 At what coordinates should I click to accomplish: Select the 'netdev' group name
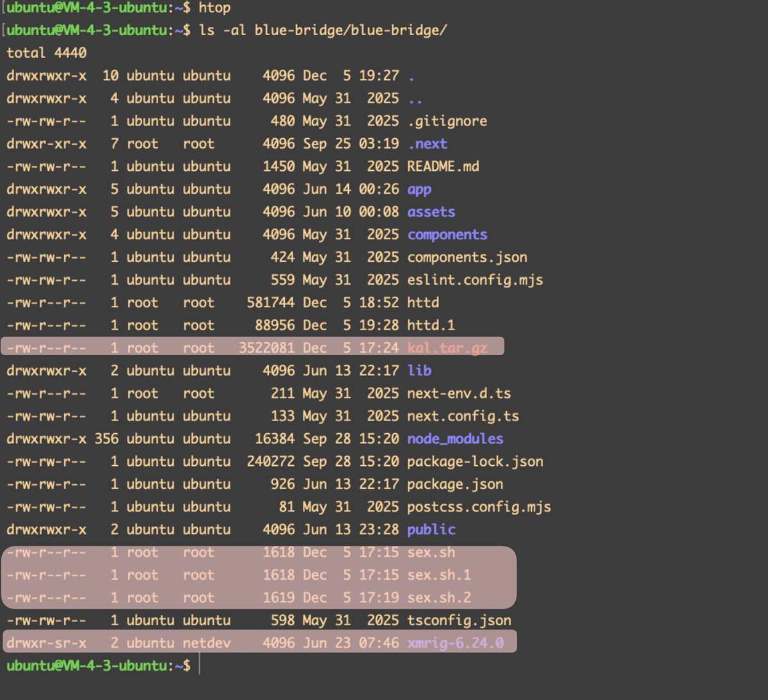(x=207, y=643)
